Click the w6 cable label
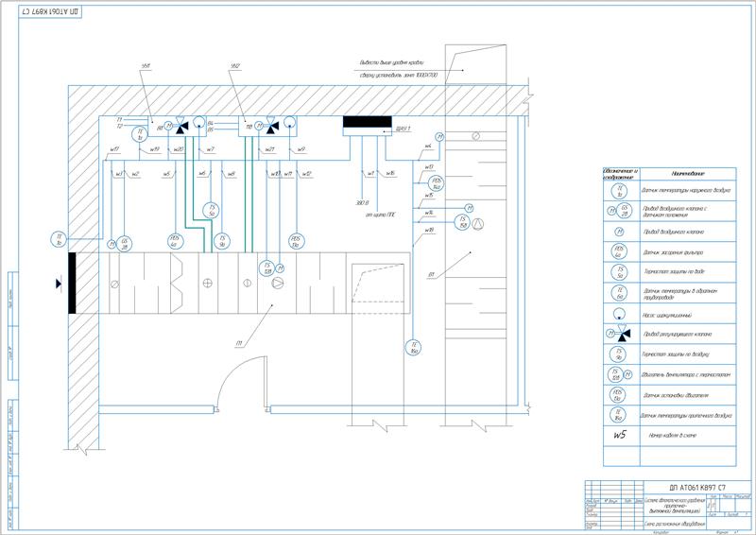The width and height of the screenshot is (756, 535). 202,173
